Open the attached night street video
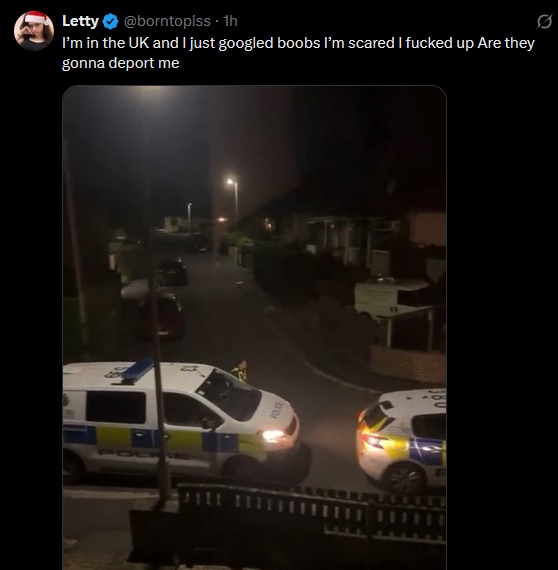558x570 pixels. click(x=254, y=327)
